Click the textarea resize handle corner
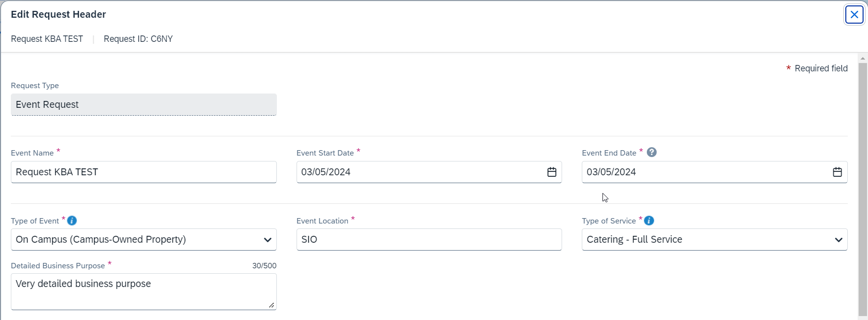This screenshot has width=868, height=320. pos(271,305)
